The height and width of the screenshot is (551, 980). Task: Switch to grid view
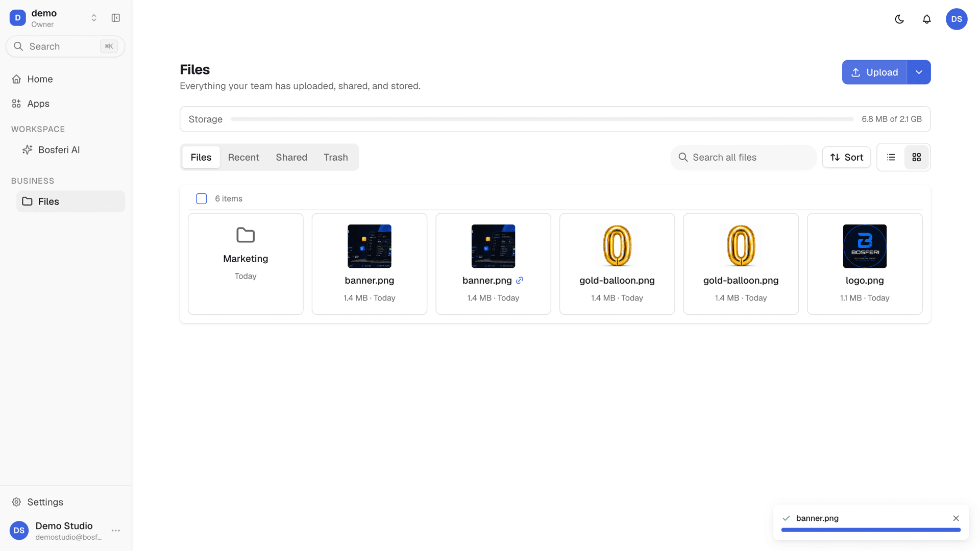tap(917, 157)
